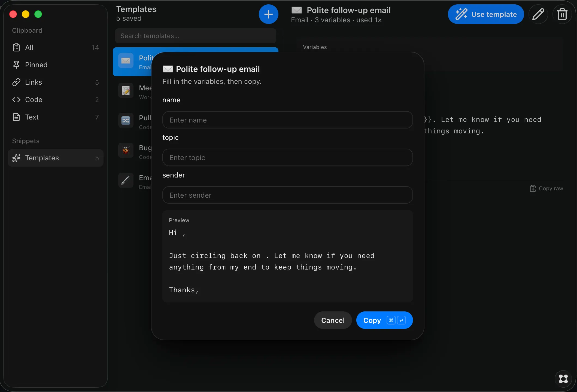The height and width of the screenshot is (392, 577).
Task: Click the sparkle icon beside Templates
Action: (16, 158)
